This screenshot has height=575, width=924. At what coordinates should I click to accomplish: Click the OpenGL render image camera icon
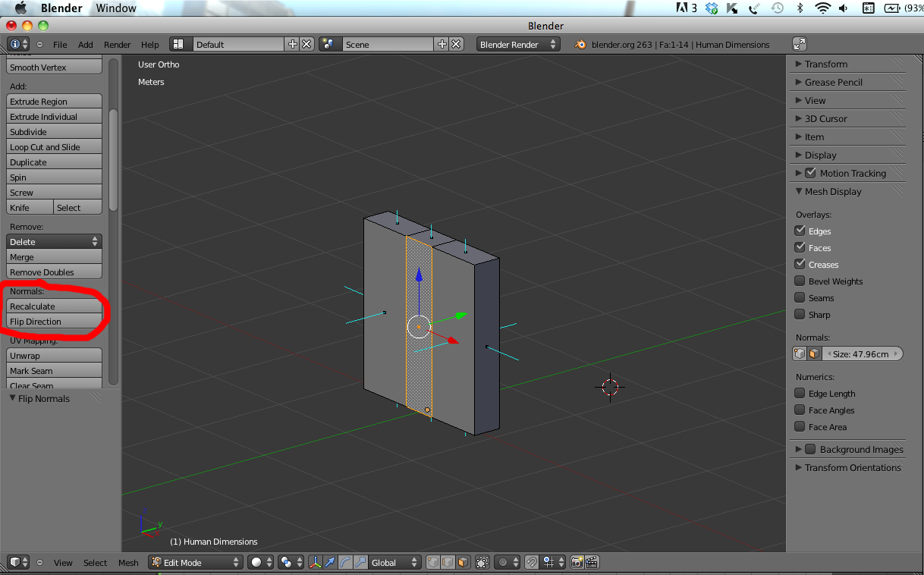point(577,562)
